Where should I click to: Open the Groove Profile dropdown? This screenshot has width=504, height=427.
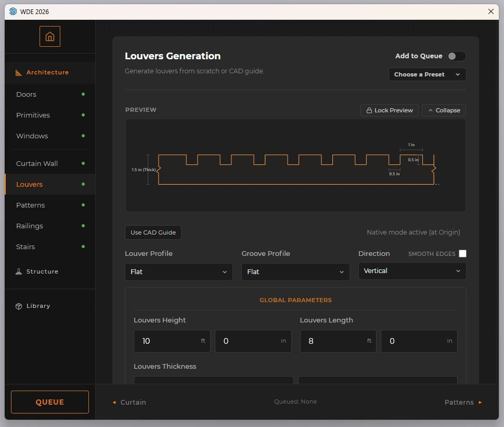(x=295, y=272)
